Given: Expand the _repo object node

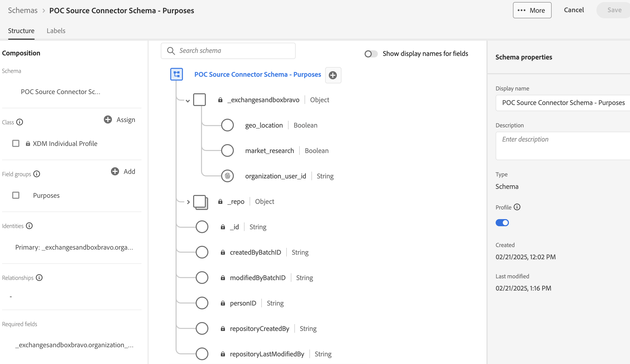Looking at the screenshot, I should (188, 202).
